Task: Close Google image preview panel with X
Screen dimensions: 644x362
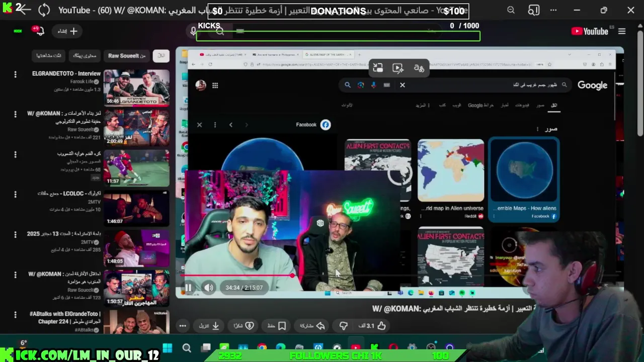Action: 199,125
